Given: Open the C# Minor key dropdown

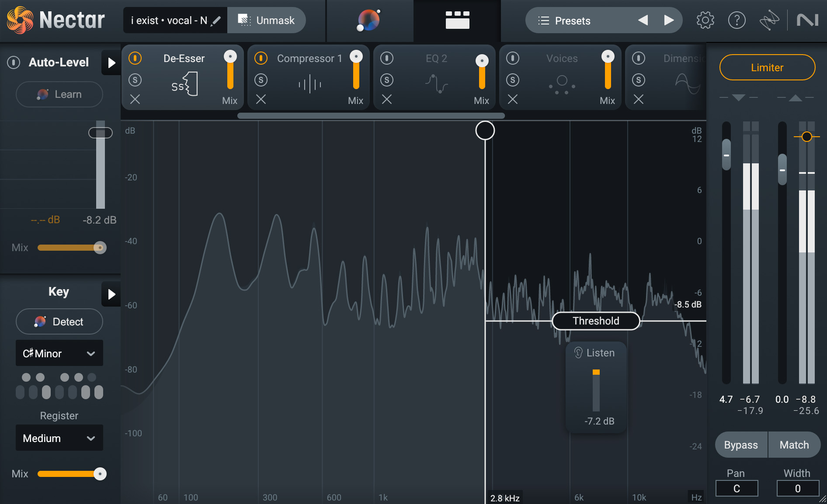Looking at the screenshot, I should coord(59,353).
